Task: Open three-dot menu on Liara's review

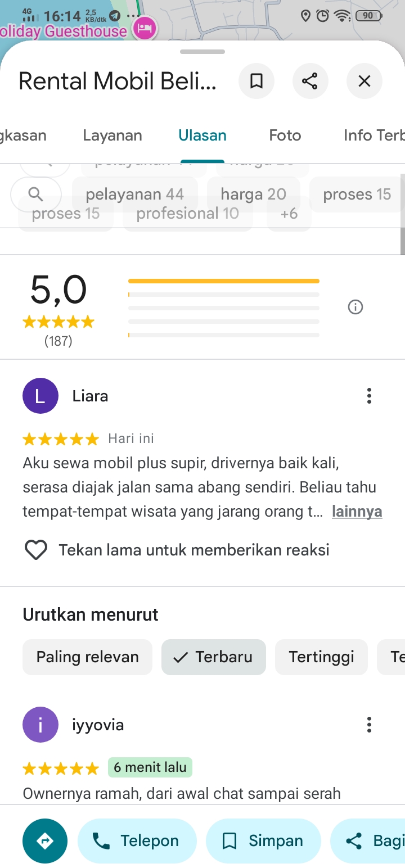Action: pos(369,396)
